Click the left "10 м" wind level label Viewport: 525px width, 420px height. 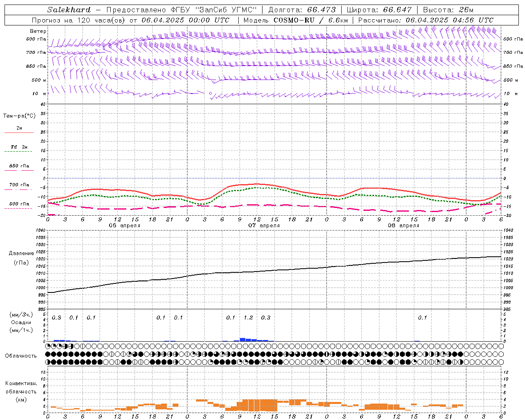pos(39,94)
